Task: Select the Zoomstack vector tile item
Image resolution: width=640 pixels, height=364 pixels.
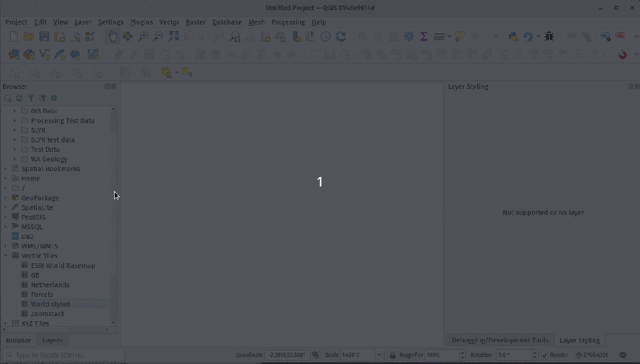Action: [x=47, y=314]
